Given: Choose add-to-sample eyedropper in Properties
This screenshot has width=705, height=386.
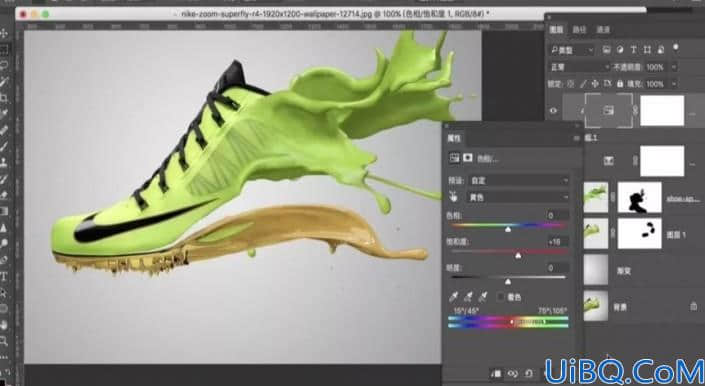Looking at the screenshot, I should (469, 297).
